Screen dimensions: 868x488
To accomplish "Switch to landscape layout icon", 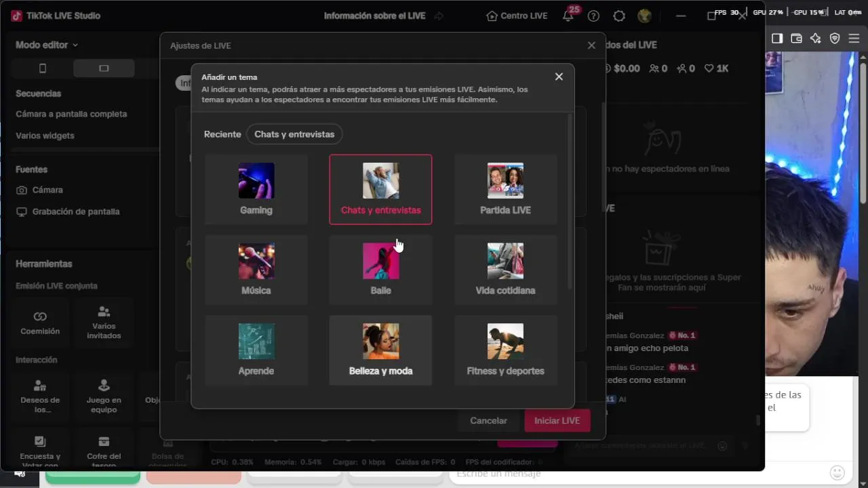I will pyautogui.click(x=104, y=68).
